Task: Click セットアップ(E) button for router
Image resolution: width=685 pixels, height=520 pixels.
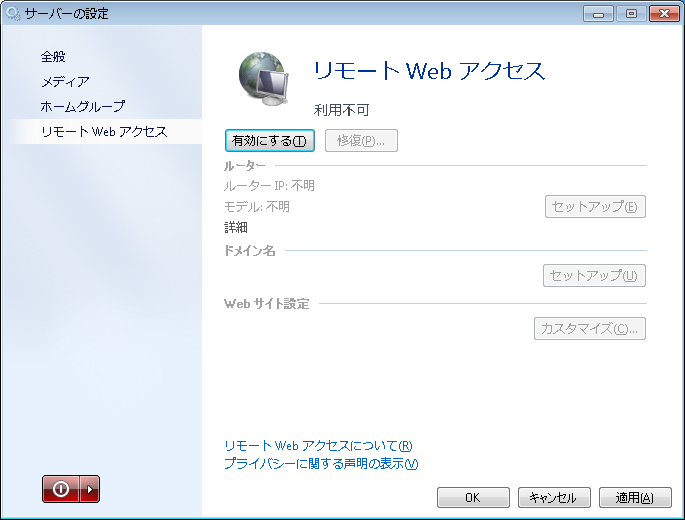Action: (595, 206)
